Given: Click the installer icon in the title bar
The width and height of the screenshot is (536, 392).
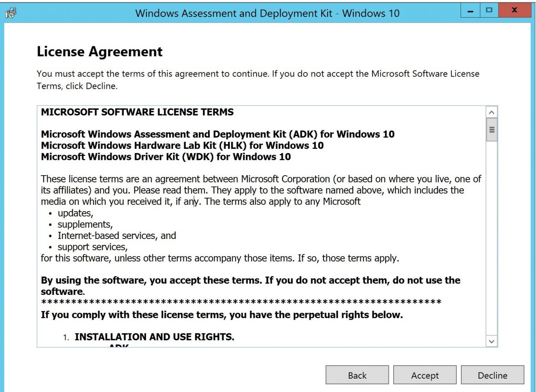Looking at the screenshot, I should click(11, 12).
